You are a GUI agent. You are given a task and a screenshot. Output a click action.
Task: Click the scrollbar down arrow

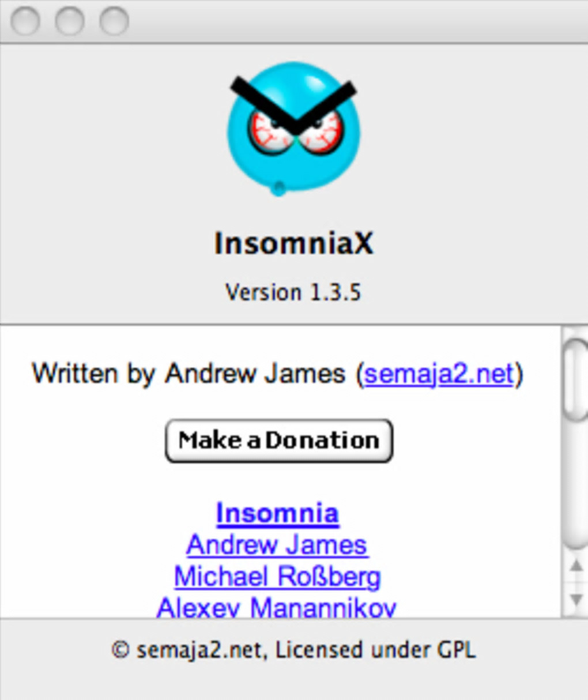pos(576,600)
